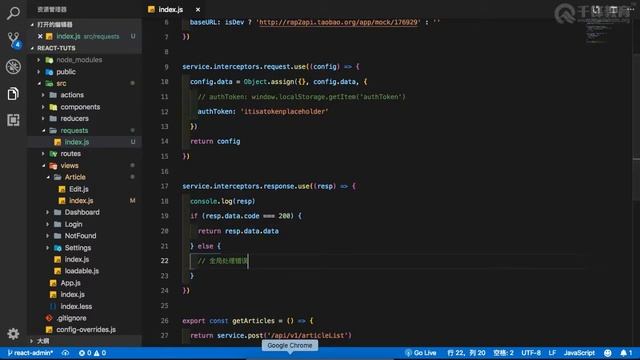Open the Search view in activity bar
Image resolution: width=640 pixels, height=360 pixels.
(13, 13)
